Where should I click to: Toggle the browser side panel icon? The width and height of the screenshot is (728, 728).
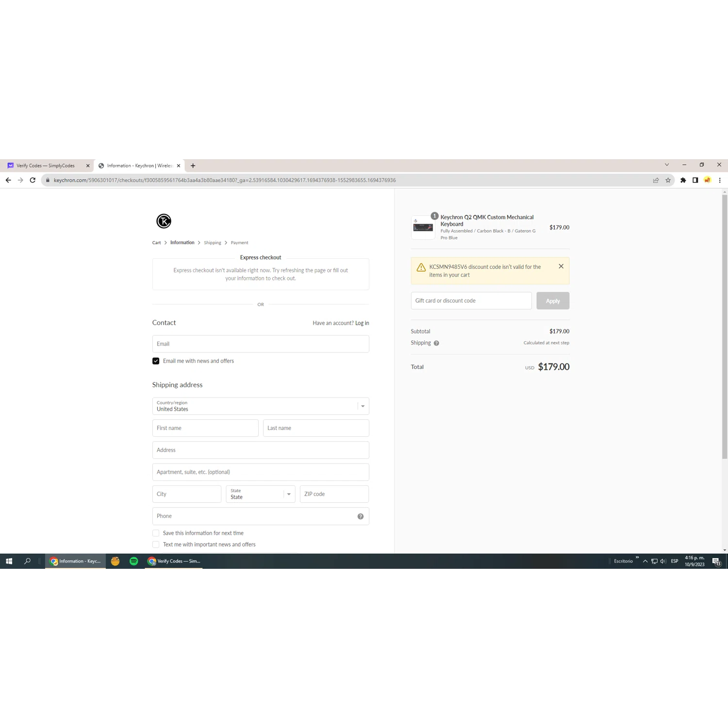[x=695, y=180]
